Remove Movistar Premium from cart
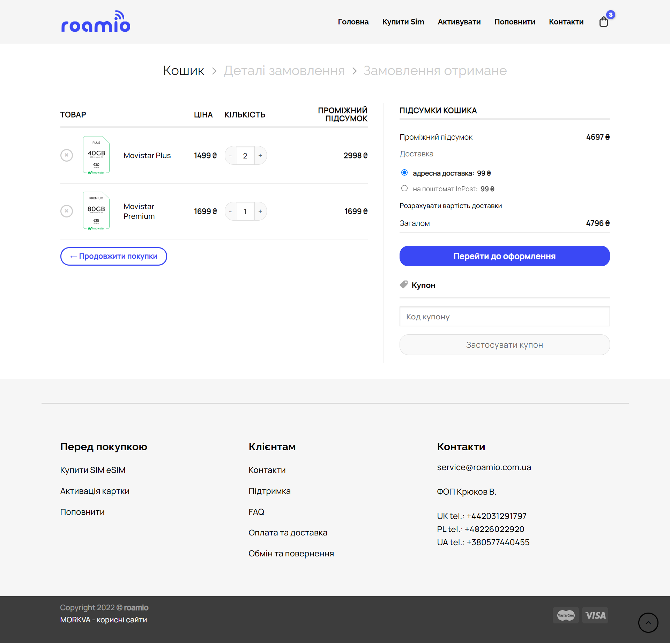The image size is (670, 644). tap(67, 211)
